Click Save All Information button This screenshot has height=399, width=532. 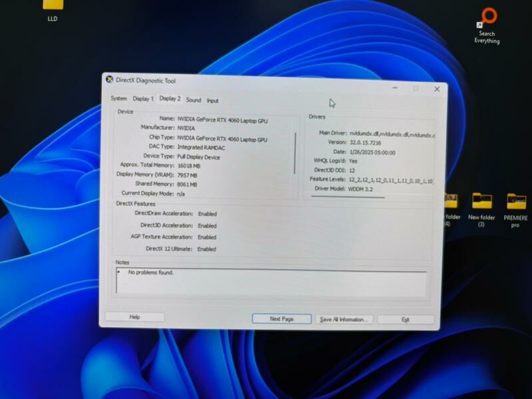click(344, 319)
